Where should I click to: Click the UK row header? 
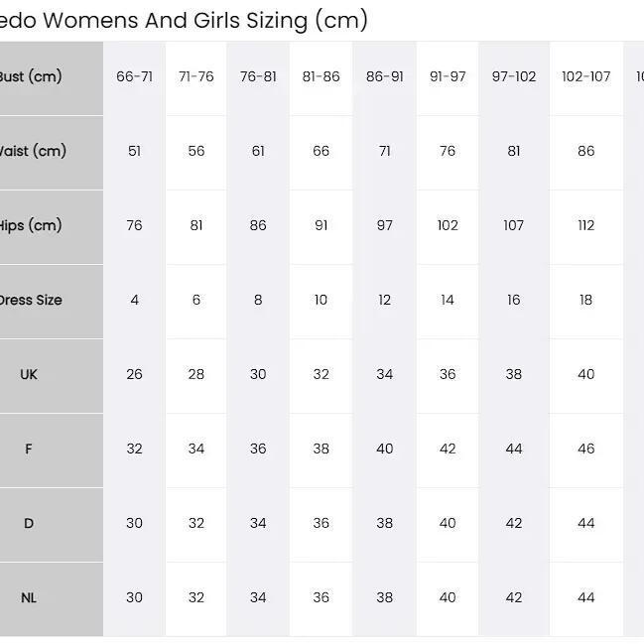pyautogui.click(x=52, y=376)
